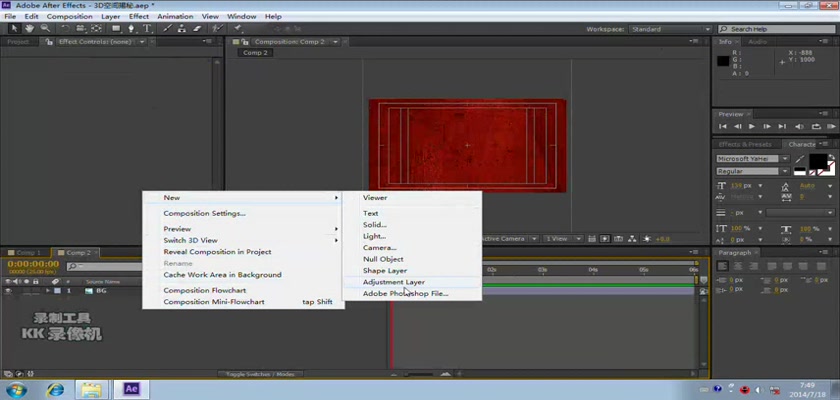Image resolution: width=840 pixels, height=400 pixels.
Task: Open the 1 View layout dropdown
Action: coord(563,239)
